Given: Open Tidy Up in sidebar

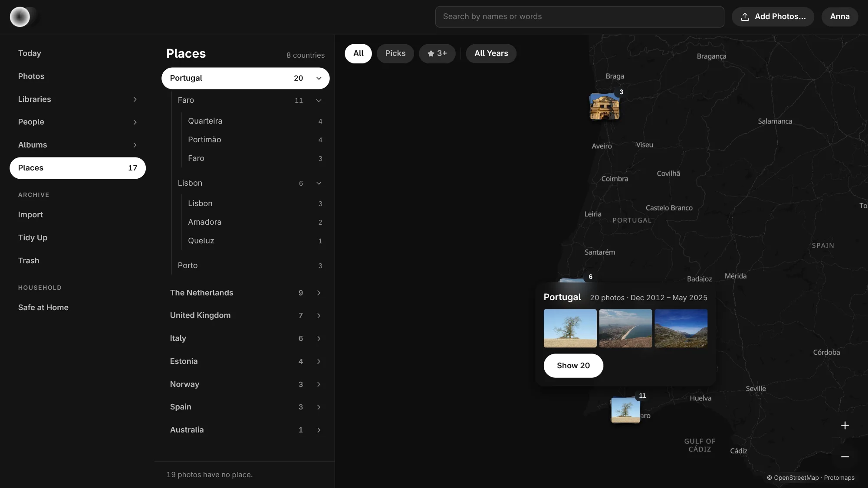Looking at the screenshot, I should coord(78,238).
